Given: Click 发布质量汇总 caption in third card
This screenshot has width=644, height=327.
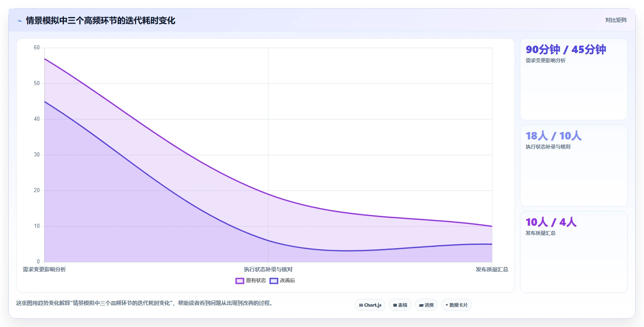Looking at the screenshot, I should [x=541, y=233].
